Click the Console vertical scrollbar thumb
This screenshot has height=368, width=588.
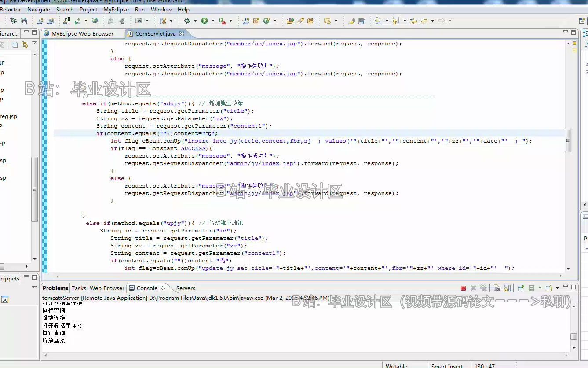573,336
